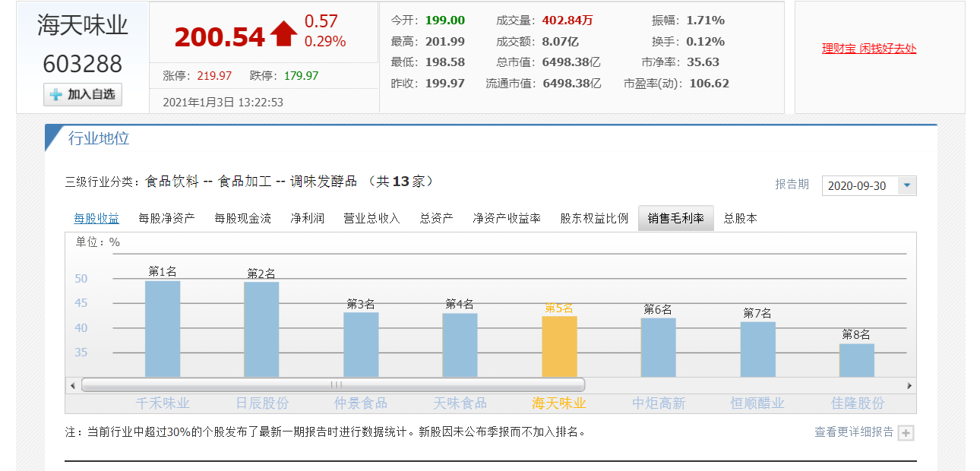The height and width of the screenshot is (471, 980).
Task: Click 成交量 value 402.84万
Action: 567,21
